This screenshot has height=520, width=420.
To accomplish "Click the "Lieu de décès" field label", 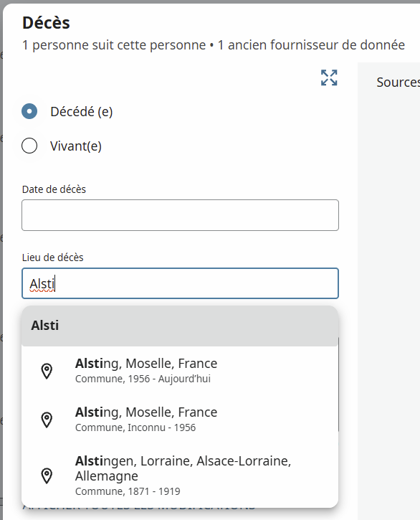I will pos(53,257).
